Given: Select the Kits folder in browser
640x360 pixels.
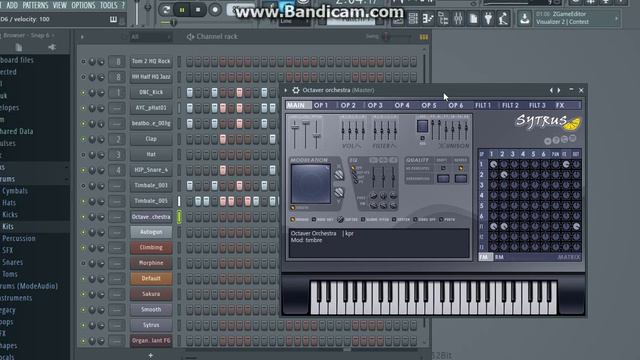Looking at the screenshot, I should pos(8,227).
